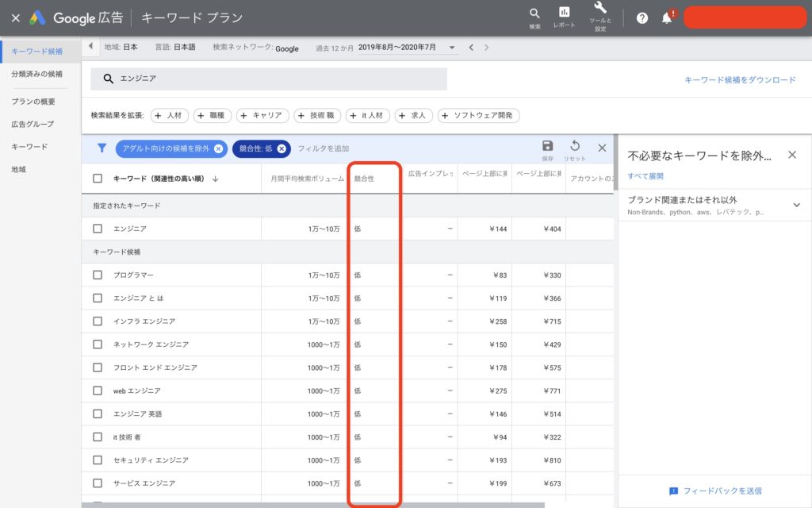The image size is (812, 508).
Task: Open 分類済みの候補 in sidebar
Action: coord(37,74)
